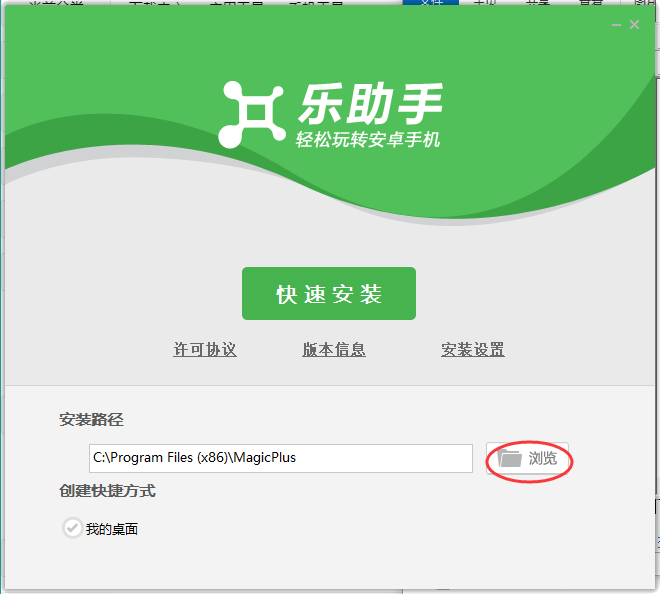Open the 版本信息 version info link
Image resolution: width=660 pixels, height=594 pixels.
334,349
